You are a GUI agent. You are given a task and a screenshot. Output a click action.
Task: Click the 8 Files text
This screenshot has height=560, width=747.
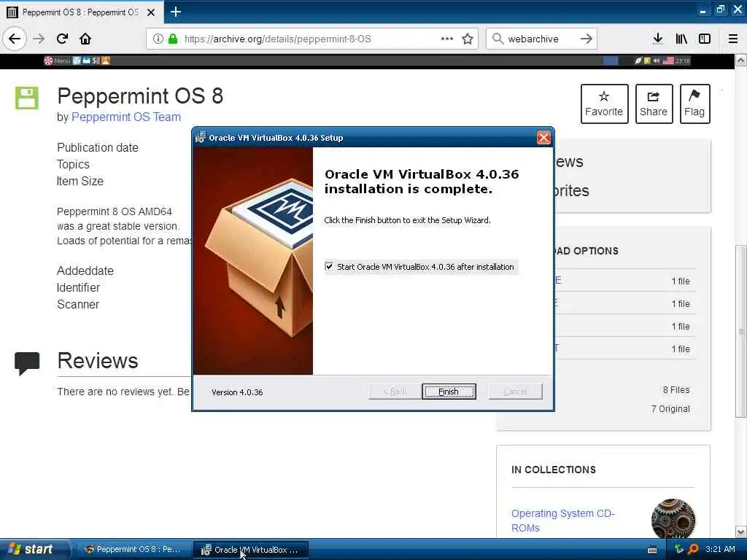[x=676, y=389]
